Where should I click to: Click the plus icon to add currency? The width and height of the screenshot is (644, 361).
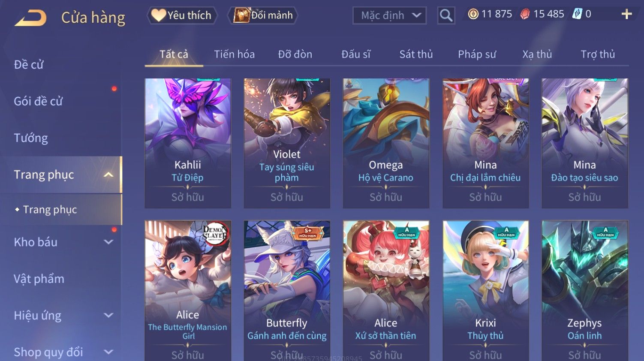point(626,14)
